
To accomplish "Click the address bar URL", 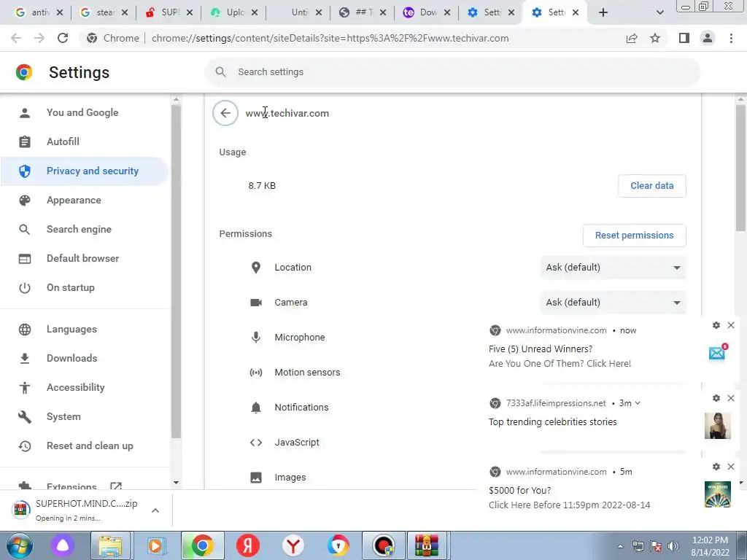I will (330, 38).
